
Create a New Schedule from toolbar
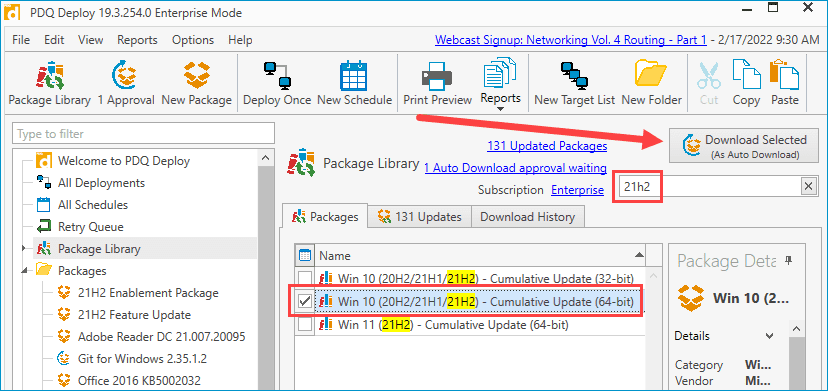click(354, 83)
